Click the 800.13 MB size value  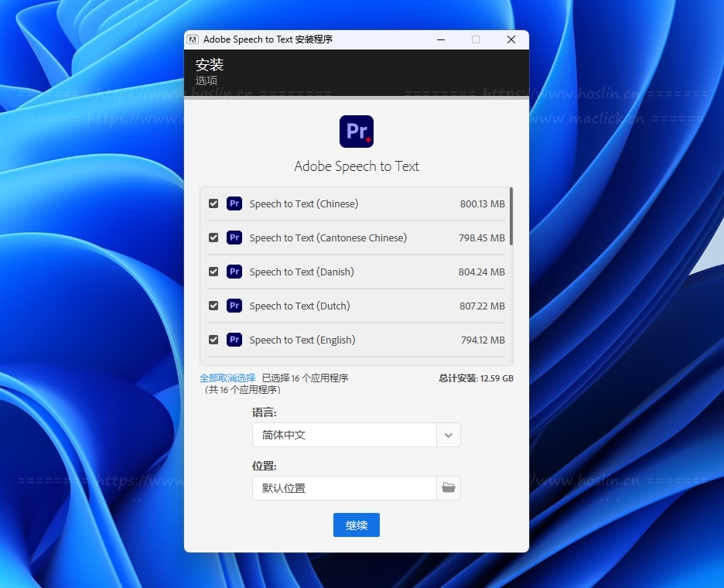click(482, 203)
